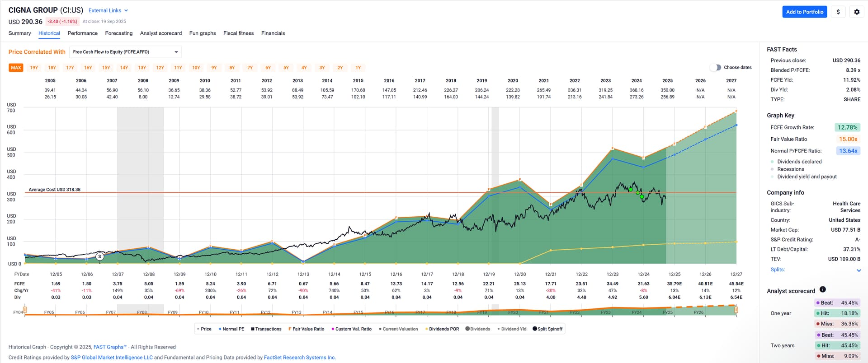
Task: Click the Normal PE legend dot
Action: 220,329
